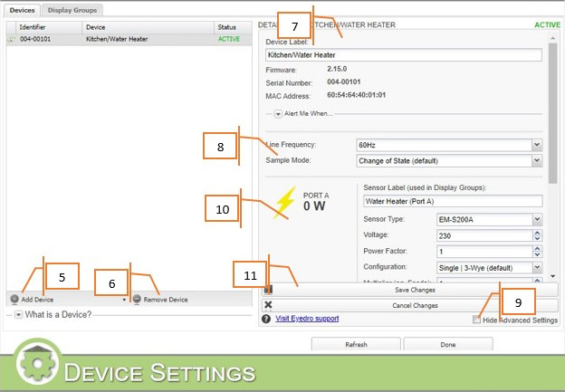The width and height of the screenshot is (565, 392).
Task: Click the scrollbar up arrow in details panel
Action: [x=553, y=38]
